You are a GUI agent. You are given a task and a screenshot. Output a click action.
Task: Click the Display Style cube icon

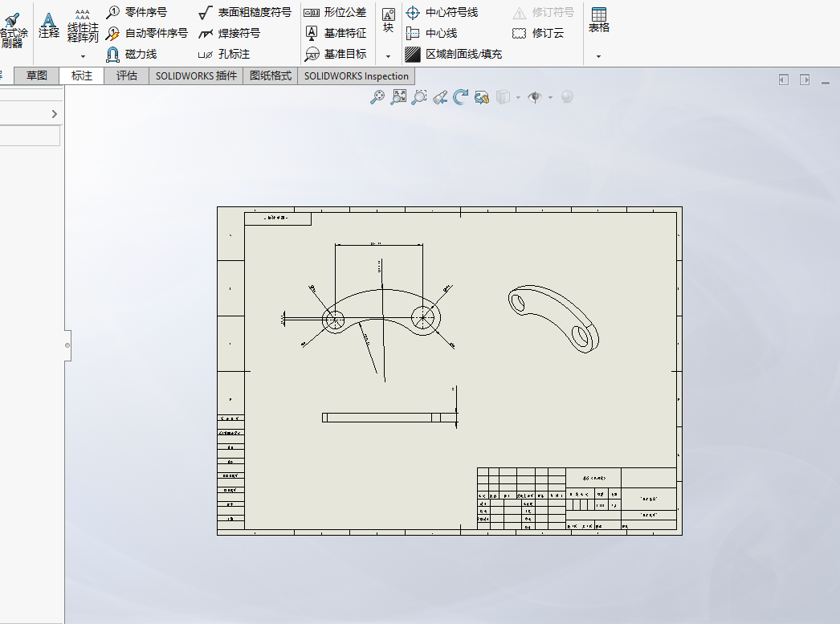503,97
